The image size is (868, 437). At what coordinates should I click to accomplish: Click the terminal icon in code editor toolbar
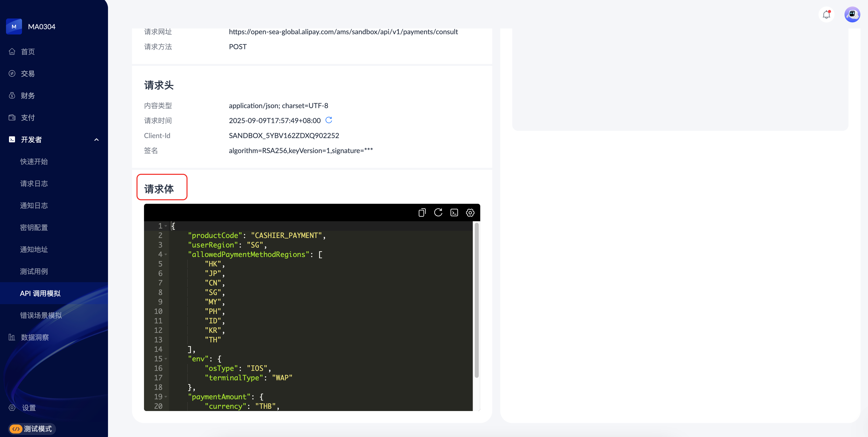tap(454, 213)
